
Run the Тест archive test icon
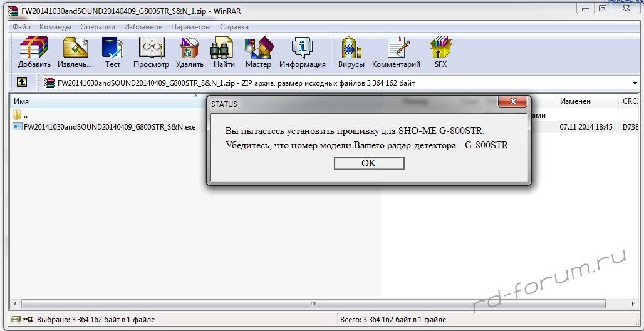pyautogui.click(x=113, y=52)
